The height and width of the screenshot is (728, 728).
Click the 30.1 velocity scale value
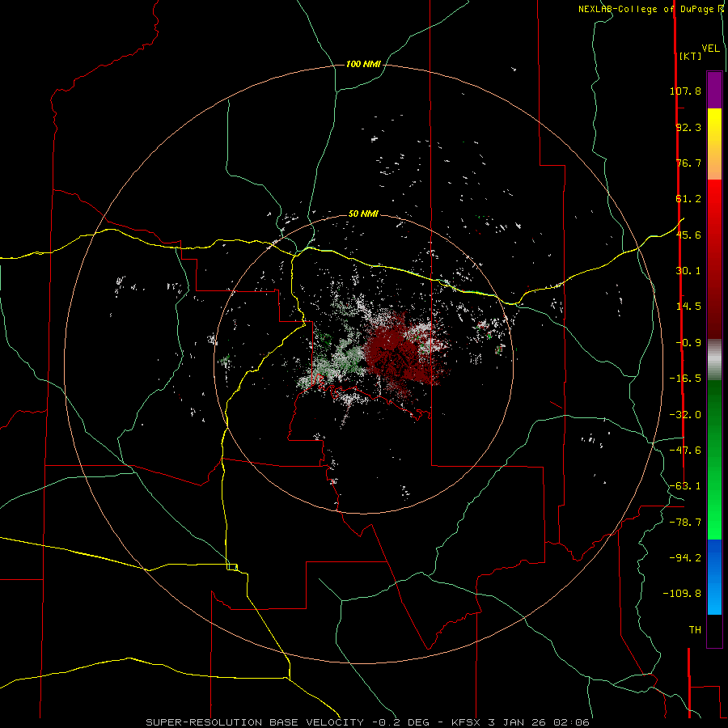[x=688, y=271]
